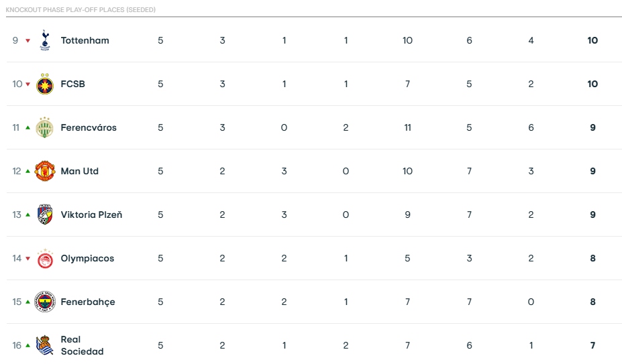622x364 pixels.
Task: Click the Fenerbahçe club crest
Action: tap(45, 302)
